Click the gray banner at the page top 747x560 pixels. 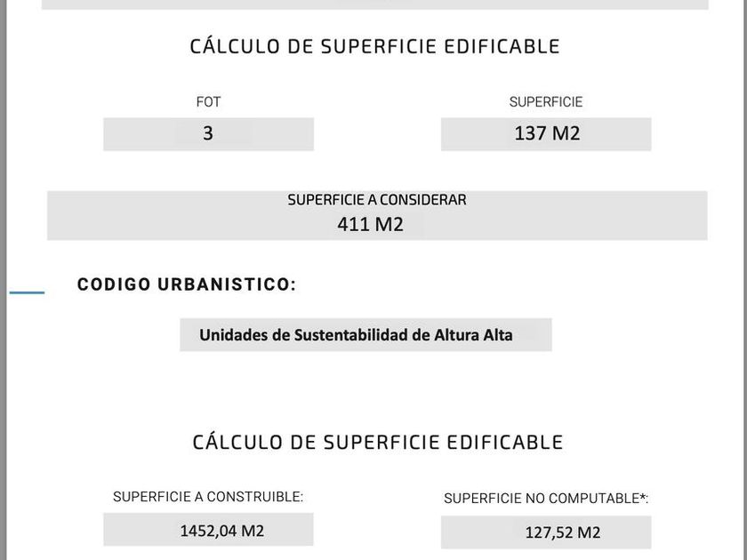[x=374, y=4]
